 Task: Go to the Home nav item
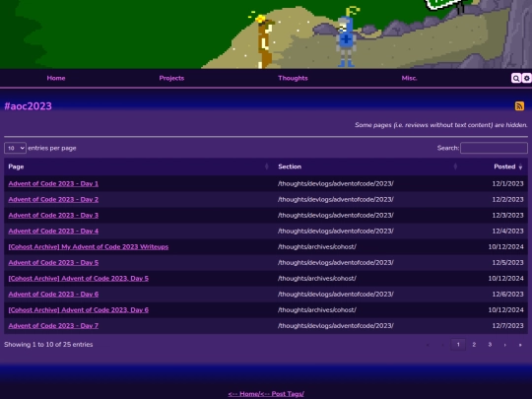pos(56,78)
